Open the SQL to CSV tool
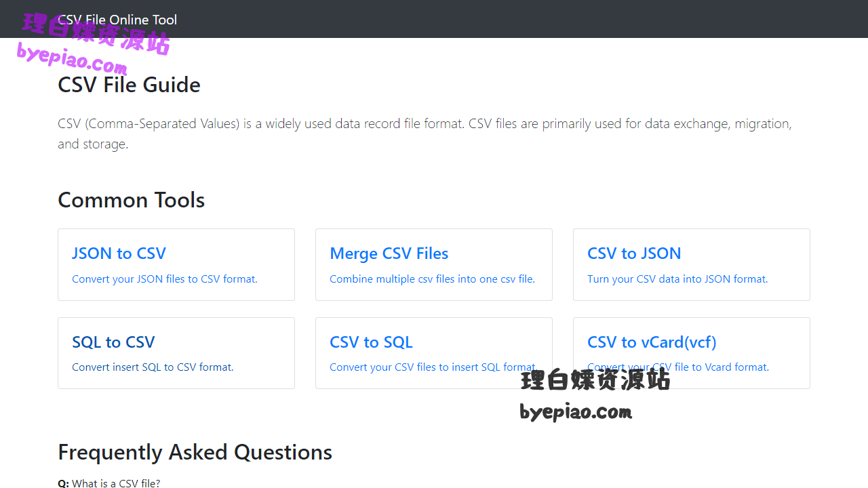This screenshot has height=488, width=868. 176,353
